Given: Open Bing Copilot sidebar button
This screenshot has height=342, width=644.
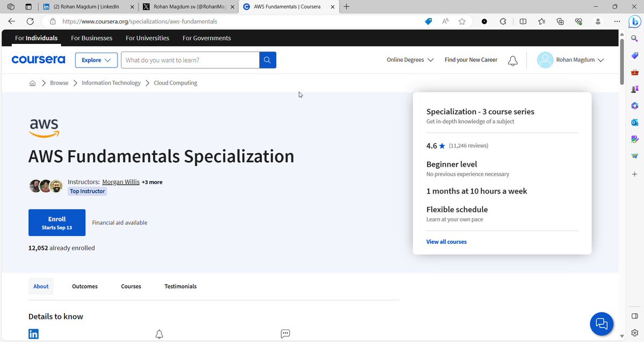Looking at the screenshot, I should [634, 21].
